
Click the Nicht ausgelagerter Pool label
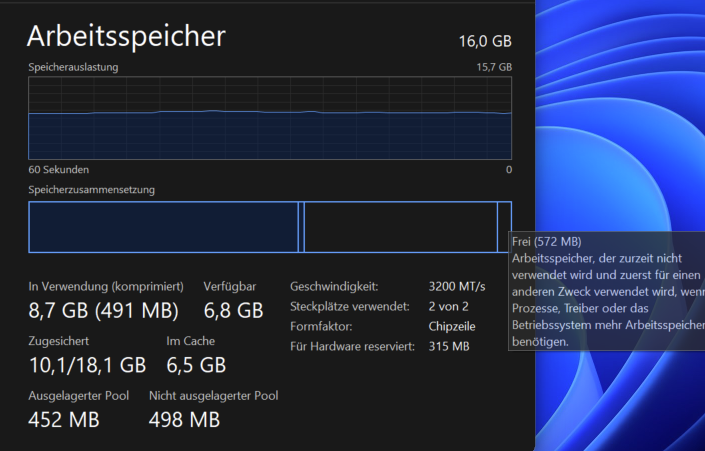pyautogui.click(x=214, y=396)
